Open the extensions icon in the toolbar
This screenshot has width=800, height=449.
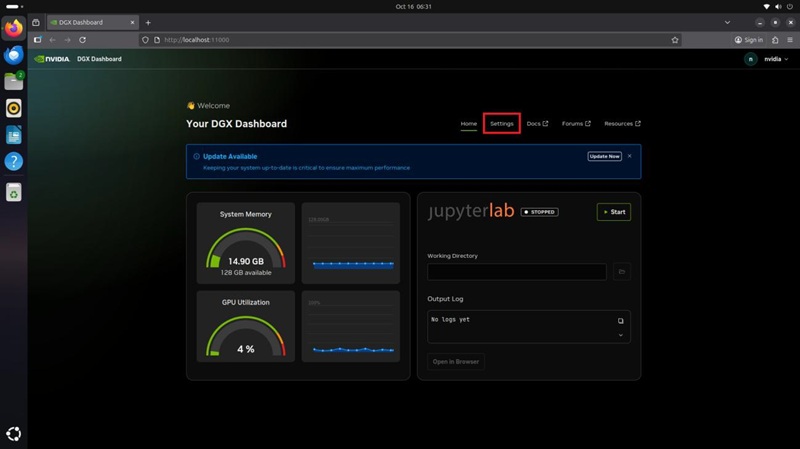(x=775, y=40)
